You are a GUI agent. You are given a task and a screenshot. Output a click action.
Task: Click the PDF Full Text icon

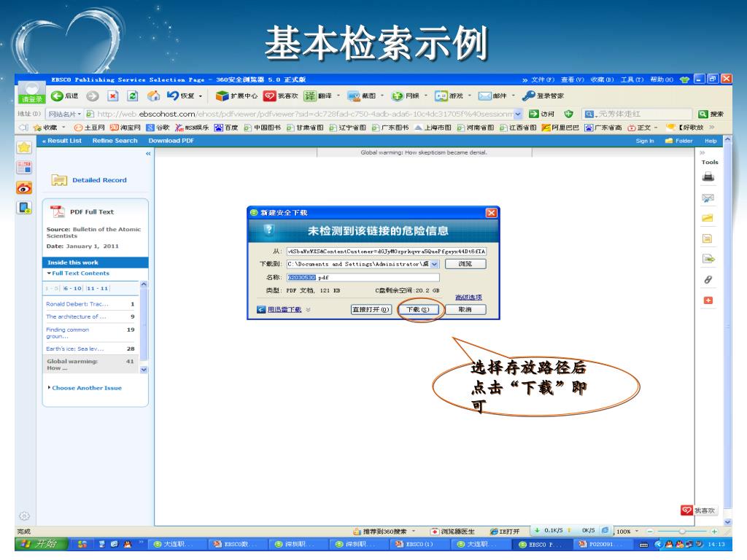click(x=58, y=211)
